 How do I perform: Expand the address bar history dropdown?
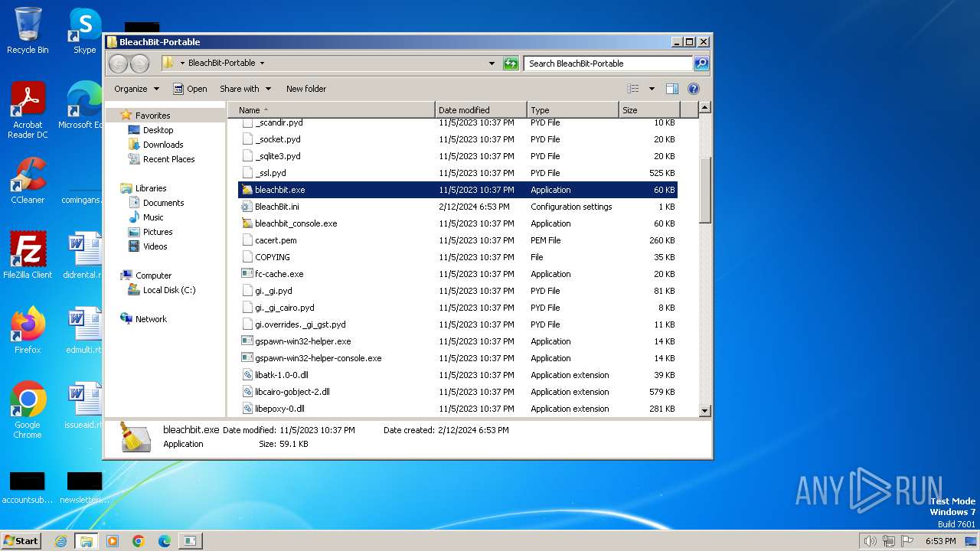pos(492,64)
